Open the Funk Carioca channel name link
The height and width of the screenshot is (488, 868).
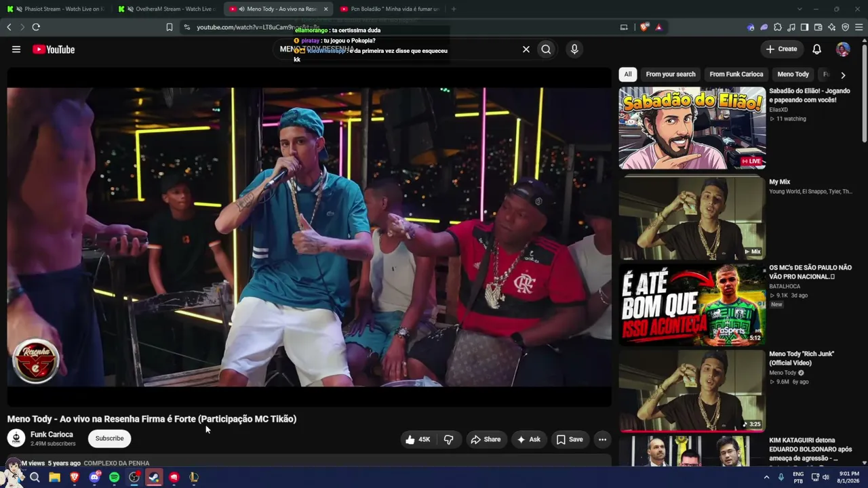pos(52,434)
